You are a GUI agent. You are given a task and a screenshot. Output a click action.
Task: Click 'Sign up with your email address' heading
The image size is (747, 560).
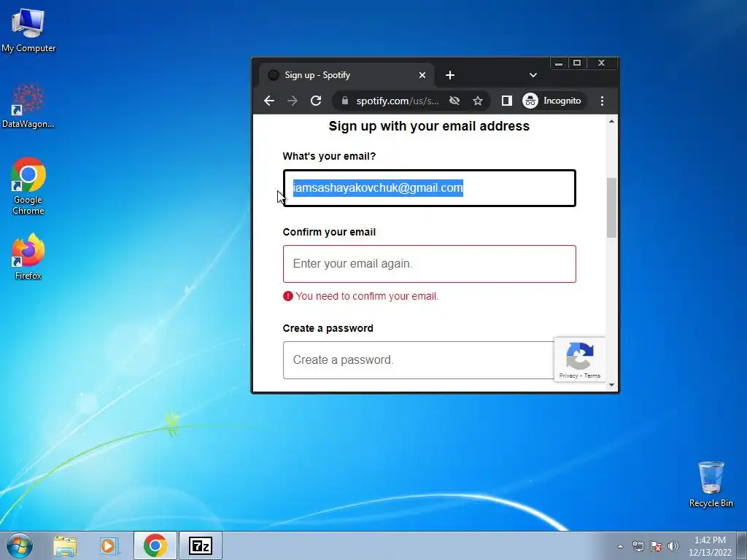tap(429, 126)
